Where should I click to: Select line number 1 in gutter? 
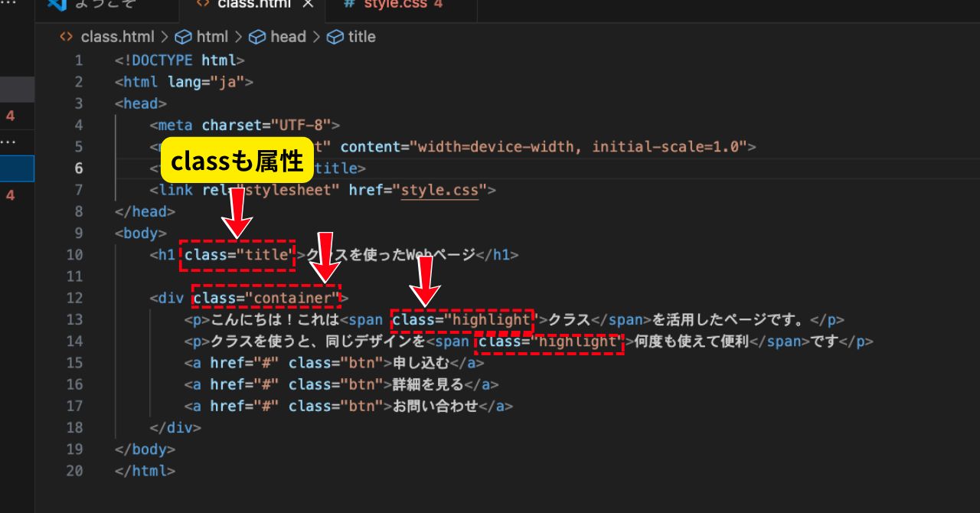(79, 60)
